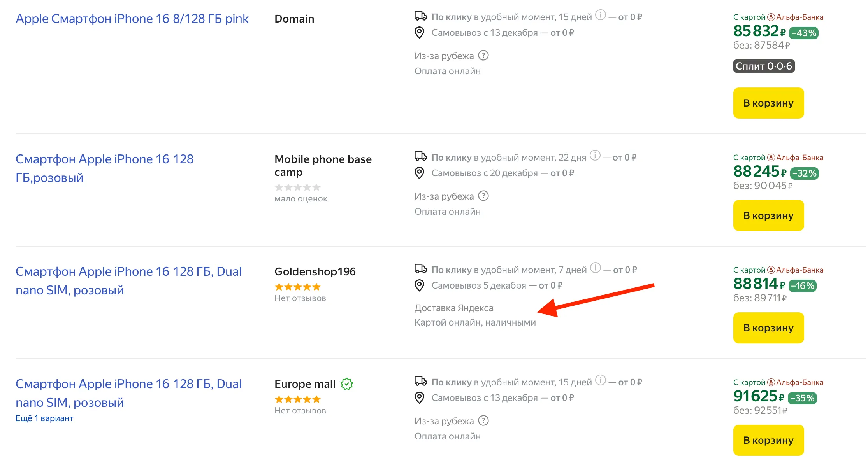The image size is (868, 469).
Task: Click question mark beside Domain's "Из-за рубежа"
Action: tap(483, 56)
